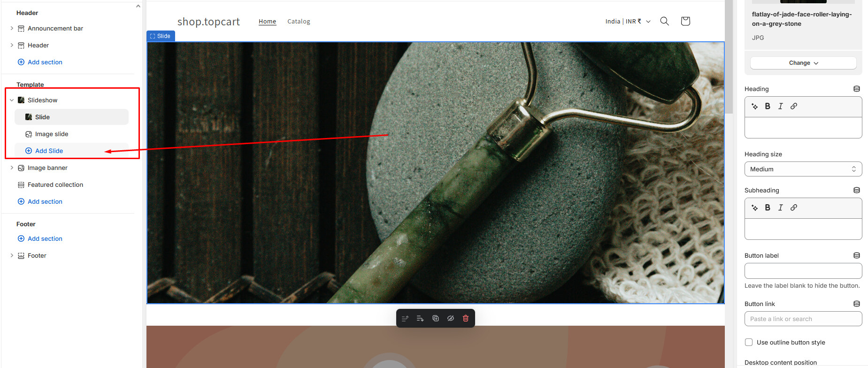Connect dynamic source for Subheading

pyautogui.click(x=857, y=191)
